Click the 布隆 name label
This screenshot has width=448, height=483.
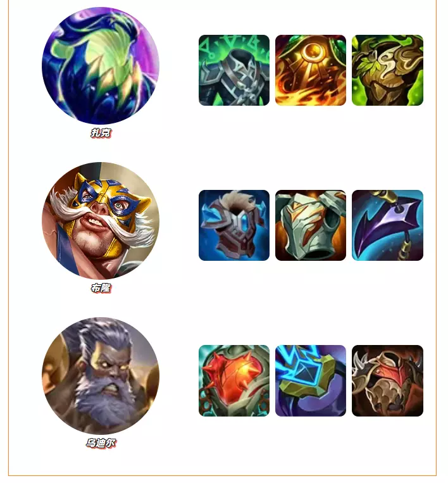tap(101, 288)
